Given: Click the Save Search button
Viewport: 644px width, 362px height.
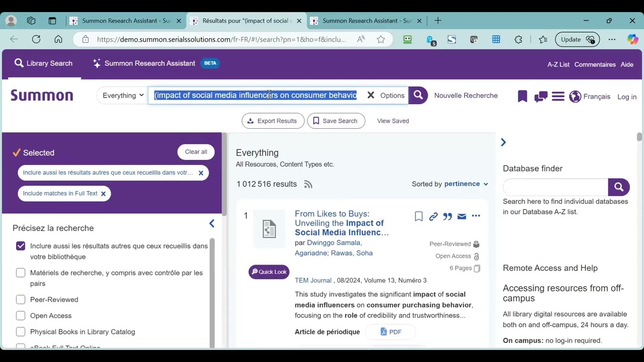Looking at the screenshot, I should tap(336, 121).
